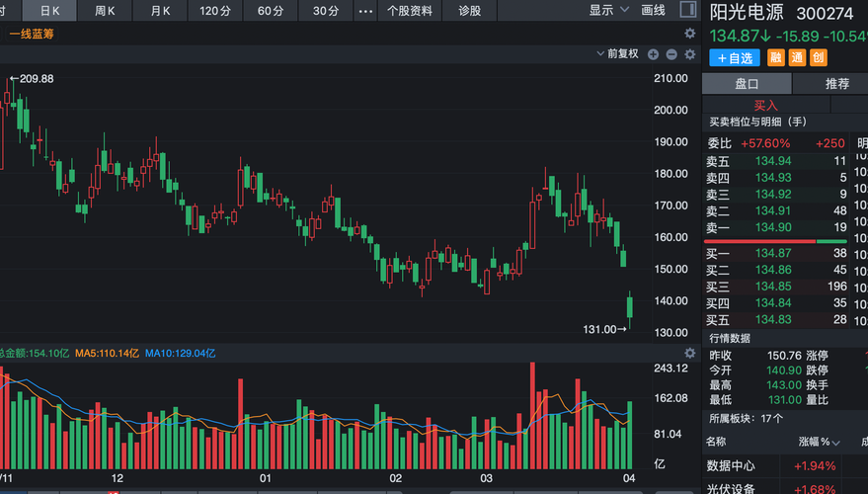Click the 画线 drawing tool button
Screen dimensions: 868x494
click(653, 11)
